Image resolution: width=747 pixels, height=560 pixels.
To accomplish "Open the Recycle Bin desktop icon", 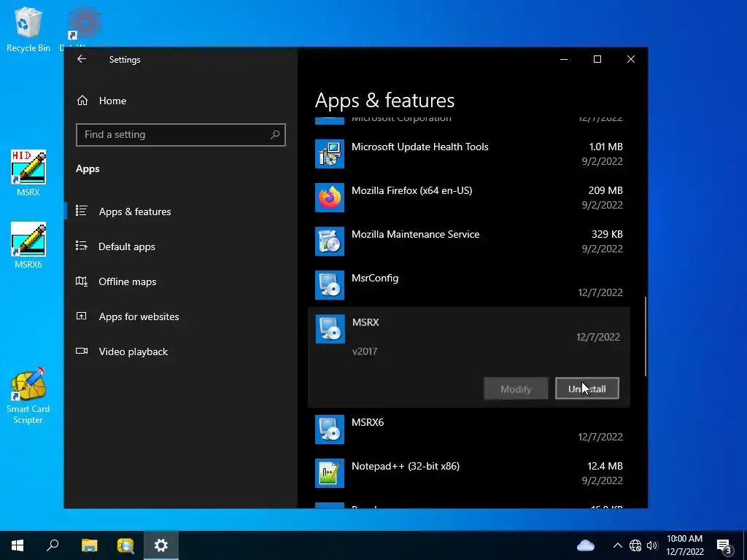I will pos(28,28).
